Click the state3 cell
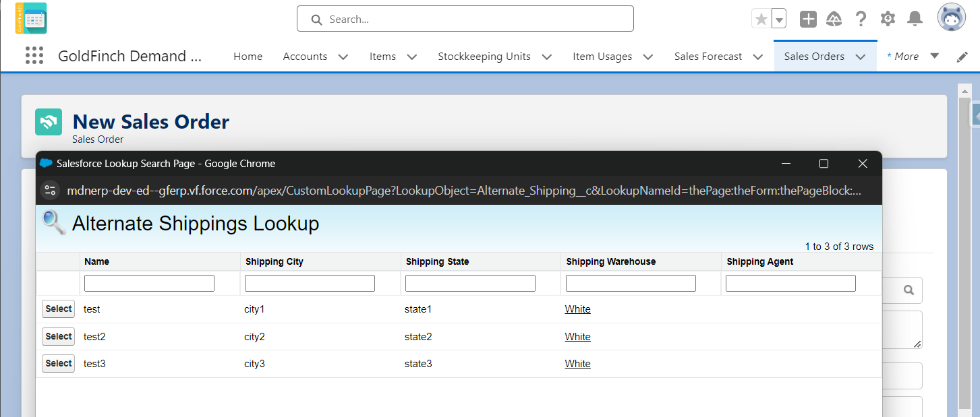Image resolution: width=980 pixels, height=417 pixels. click(418, 364)
